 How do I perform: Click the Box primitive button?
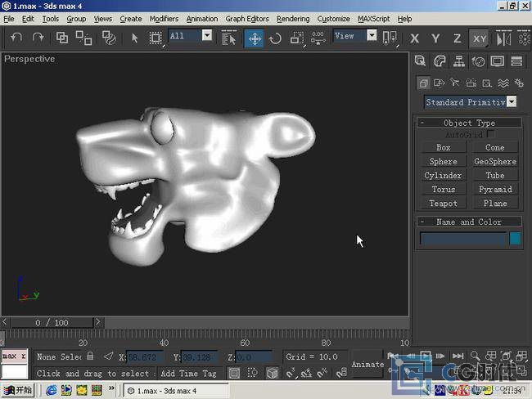pyautogui.click(x=443, y=147)
